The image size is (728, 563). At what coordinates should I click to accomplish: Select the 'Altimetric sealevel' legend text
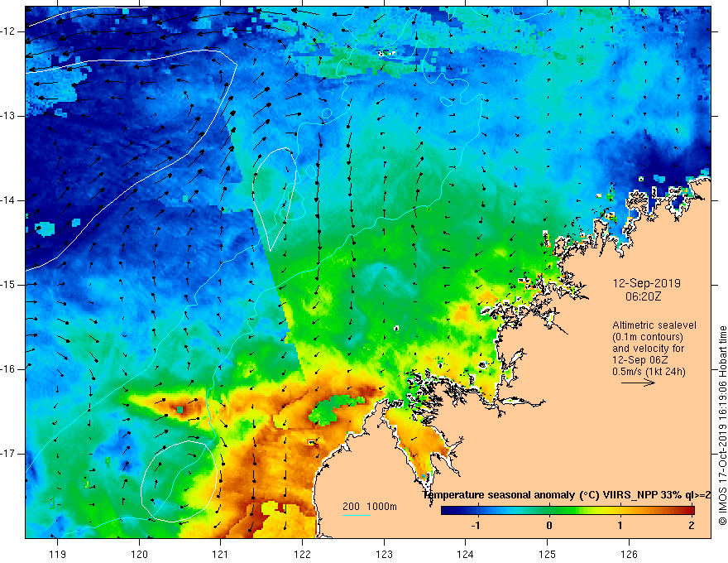654,325
